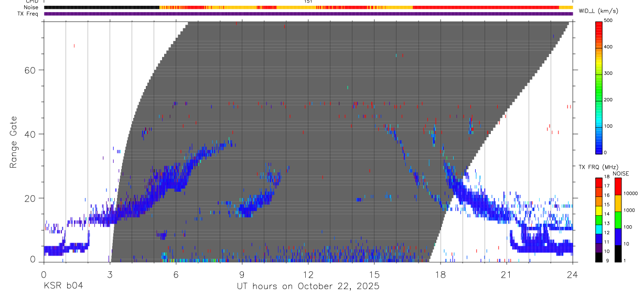Click the x-axis tick label '12'
Viewport: 644px width, 297px height.
[x=308, y=274]
